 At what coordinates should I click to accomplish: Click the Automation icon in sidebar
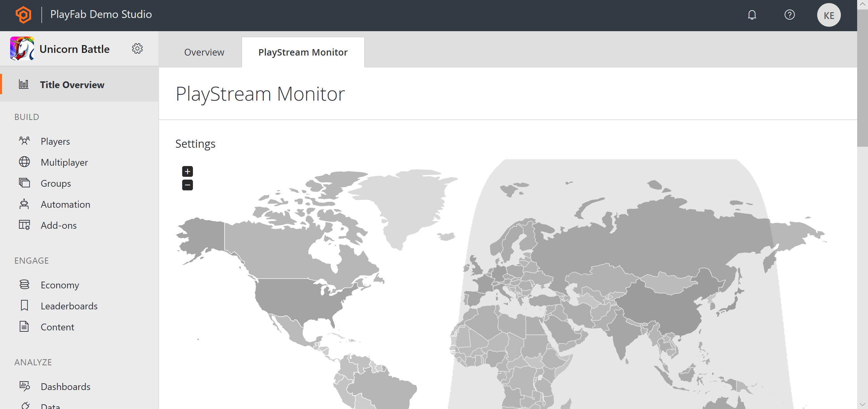click(x=24, y=204)
